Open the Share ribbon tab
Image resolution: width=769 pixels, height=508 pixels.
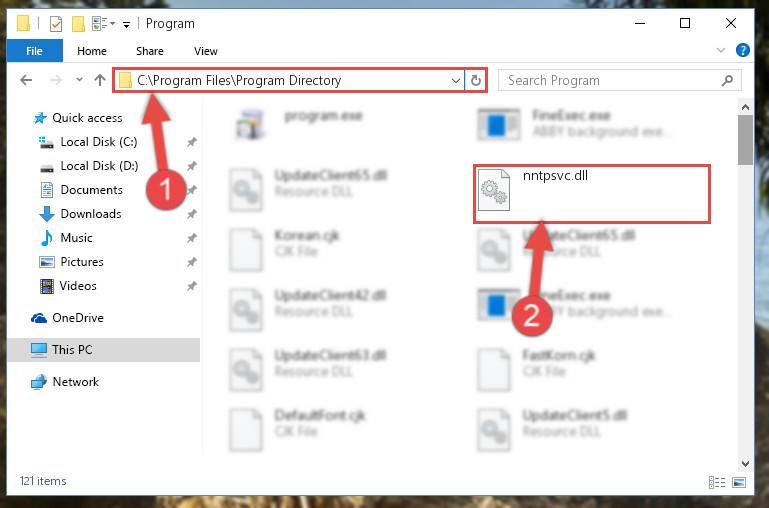(150, 51)
